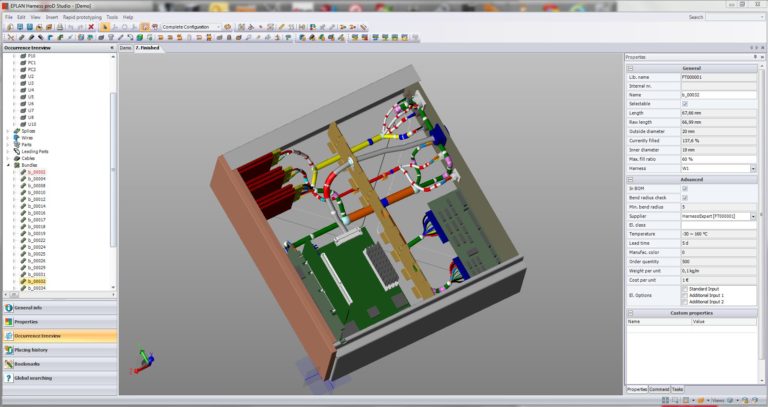Enable the Additional Input 1 option
The image size is (768, 407).
coord(685,295)
